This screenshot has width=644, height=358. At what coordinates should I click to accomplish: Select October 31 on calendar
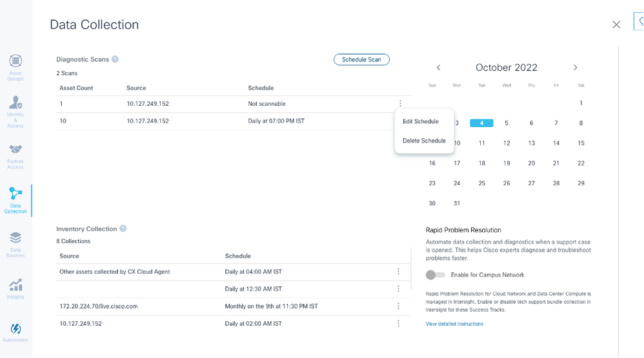(457, 203)
